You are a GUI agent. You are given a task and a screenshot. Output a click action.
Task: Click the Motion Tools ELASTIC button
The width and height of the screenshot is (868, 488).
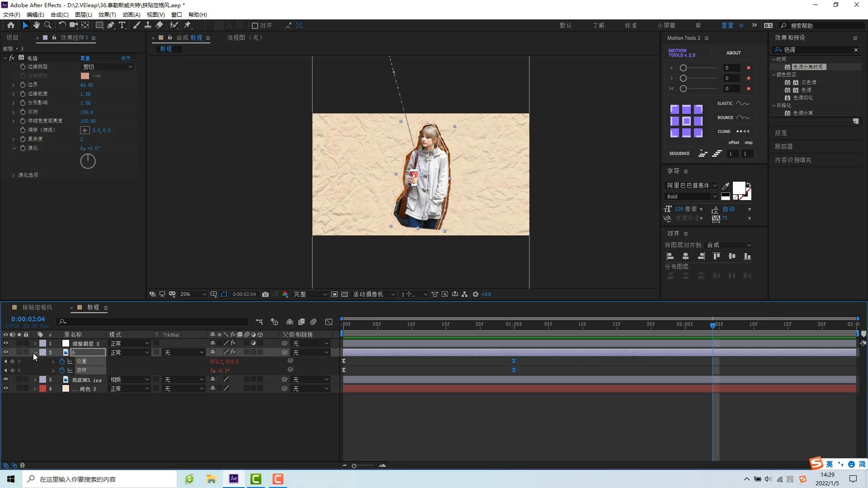point(733,103)
